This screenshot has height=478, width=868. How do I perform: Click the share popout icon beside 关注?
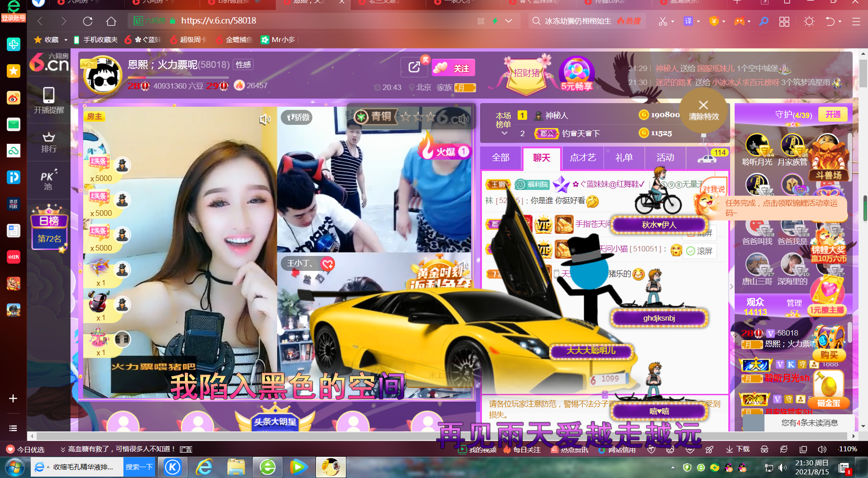coord(414,67)
